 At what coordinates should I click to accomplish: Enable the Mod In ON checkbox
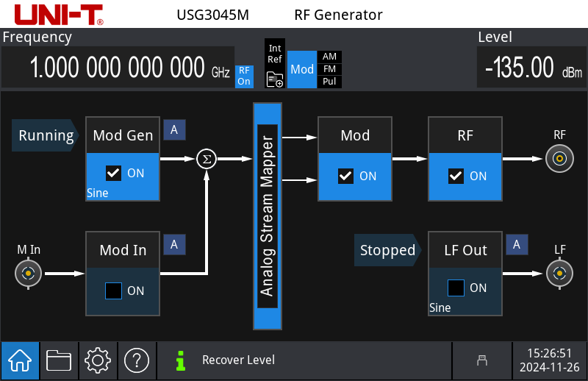(x=113, y=291)
